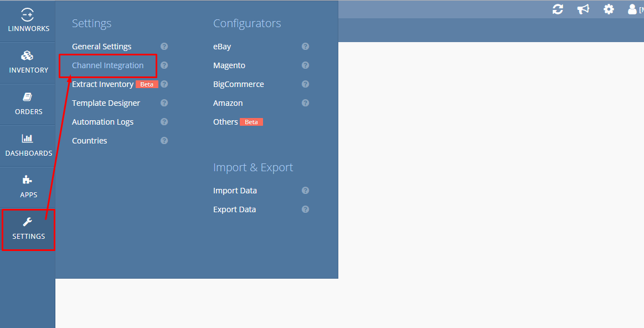This screenshot has height=328, width=644.
Task: Open the Dashboards sidebar section
Action: 28,146
